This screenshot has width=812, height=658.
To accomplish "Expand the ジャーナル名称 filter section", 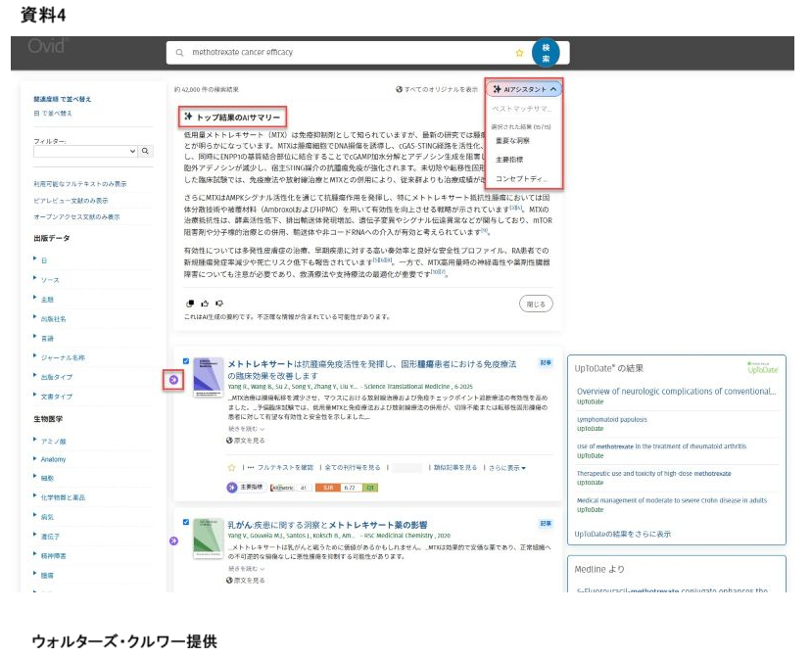I will tap(63, 357).
